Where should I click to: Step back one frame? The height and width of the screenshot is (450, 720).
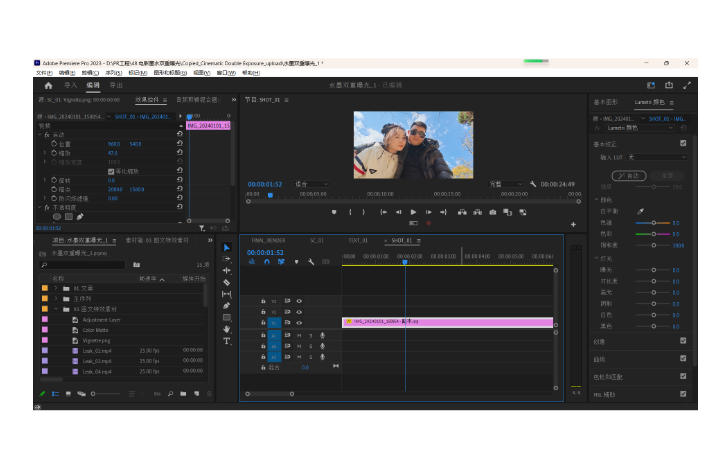click(x=399, y=212)
